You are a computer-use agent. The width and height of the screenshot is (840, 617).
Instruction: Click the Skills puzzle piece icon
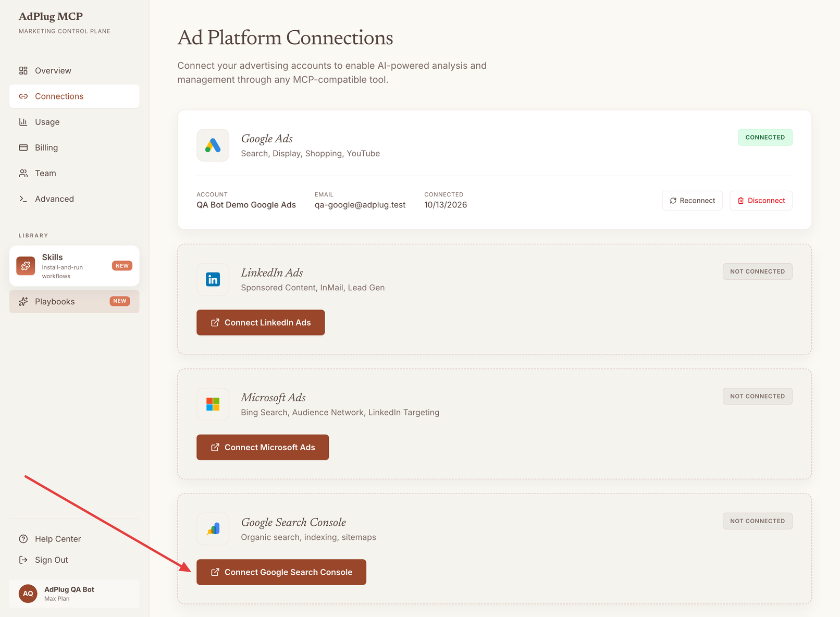tap(26, 266)
